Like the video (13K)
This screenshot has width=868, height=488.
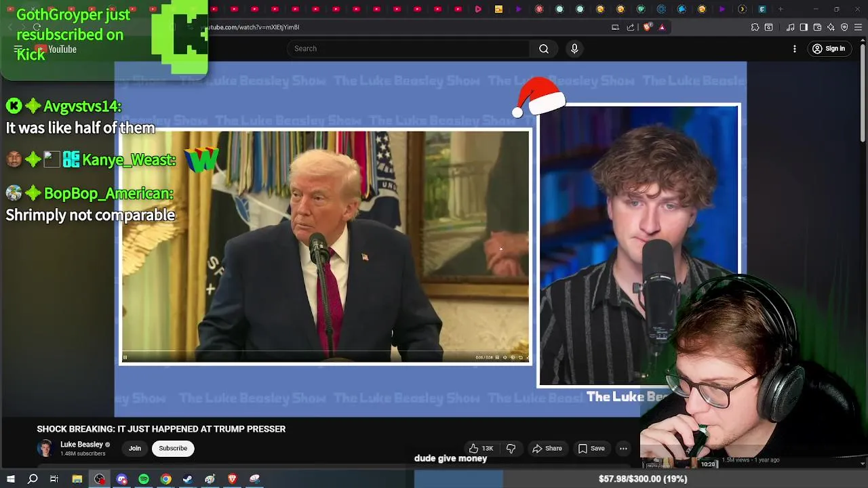click(481, 448)
